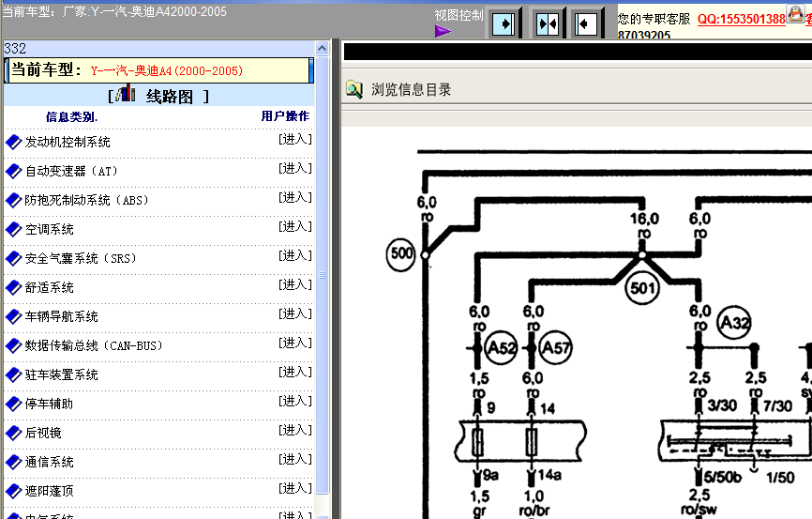
Task: Open the QQ:1553501388 customer service link
Action: [741, 19]
